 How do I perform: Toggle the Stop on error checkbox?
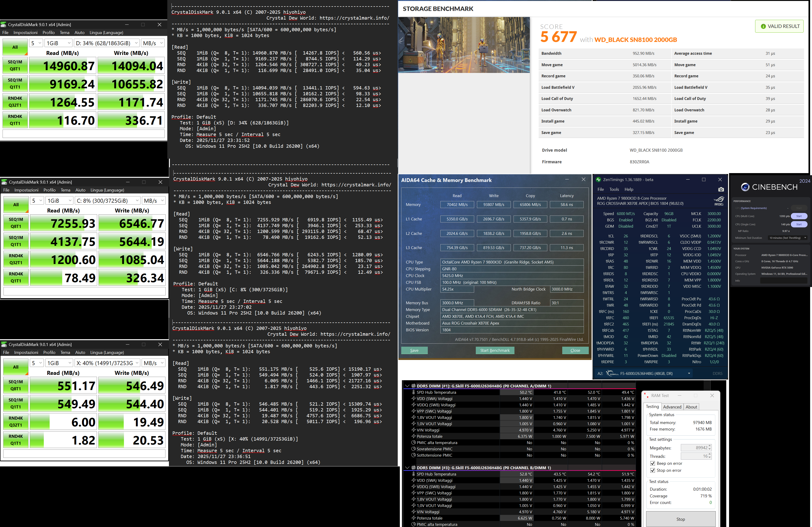(652, 470)
